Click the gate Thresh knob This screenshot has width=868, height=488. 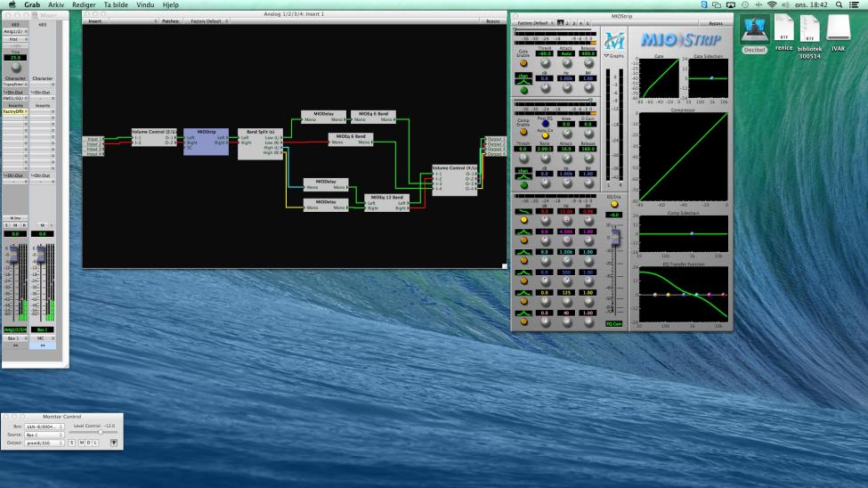546,64
